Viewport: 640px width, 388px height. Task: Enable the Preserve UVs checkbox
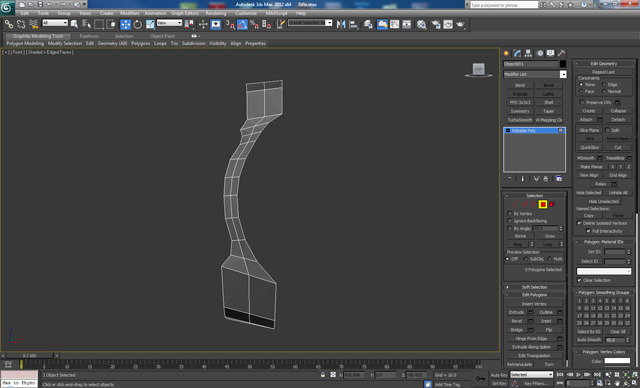[582, 102]
